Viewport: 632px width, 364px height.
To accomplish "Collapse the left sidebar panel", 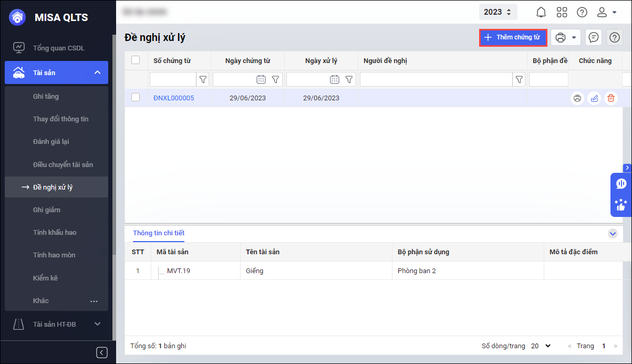I will [x=102, y=352].
